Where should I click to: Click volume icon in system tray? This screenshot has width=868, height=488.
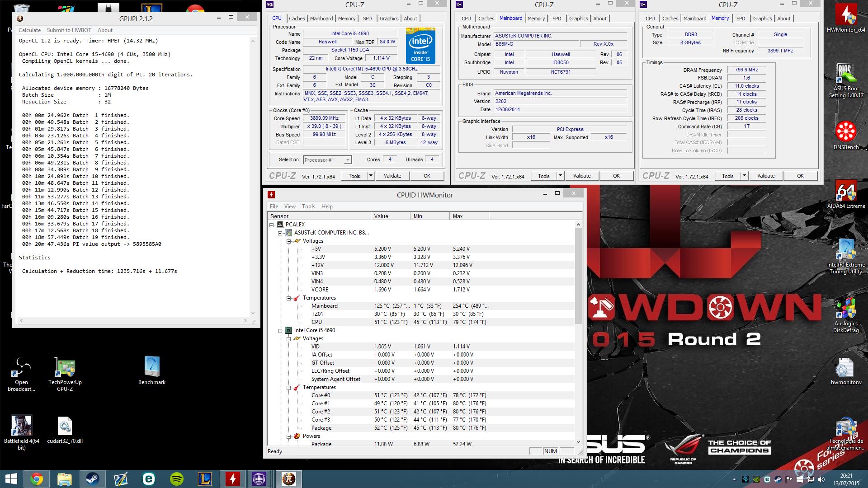pyautogui.click(x=821, y=479)
